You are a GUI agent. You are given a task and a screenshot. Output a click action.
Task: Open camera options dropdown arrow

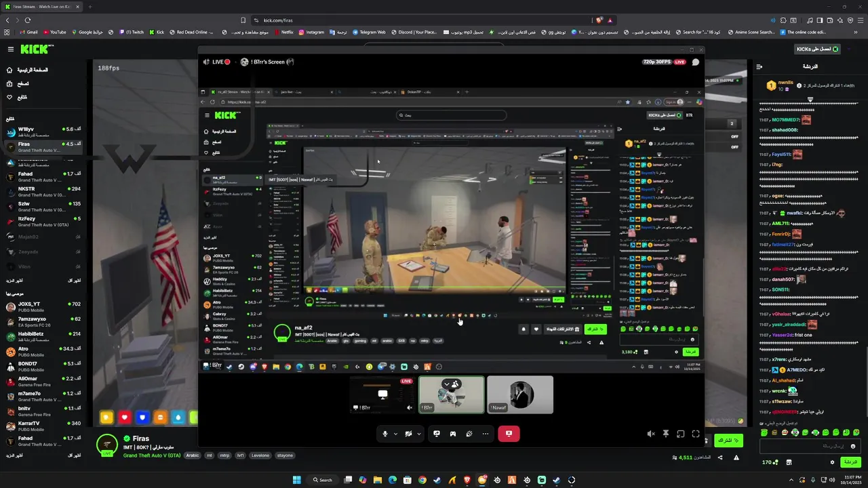click(419, 434)
